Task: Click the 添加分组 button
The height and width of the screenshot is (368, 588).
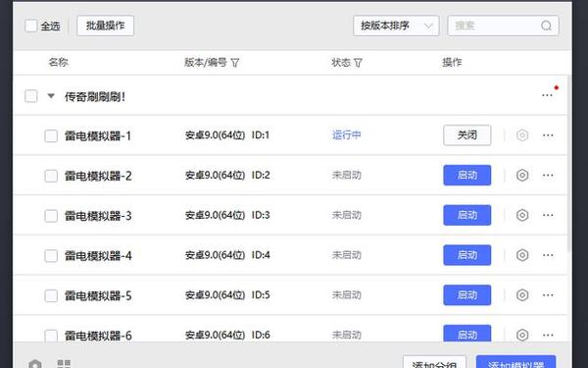Action: point(434,362)
